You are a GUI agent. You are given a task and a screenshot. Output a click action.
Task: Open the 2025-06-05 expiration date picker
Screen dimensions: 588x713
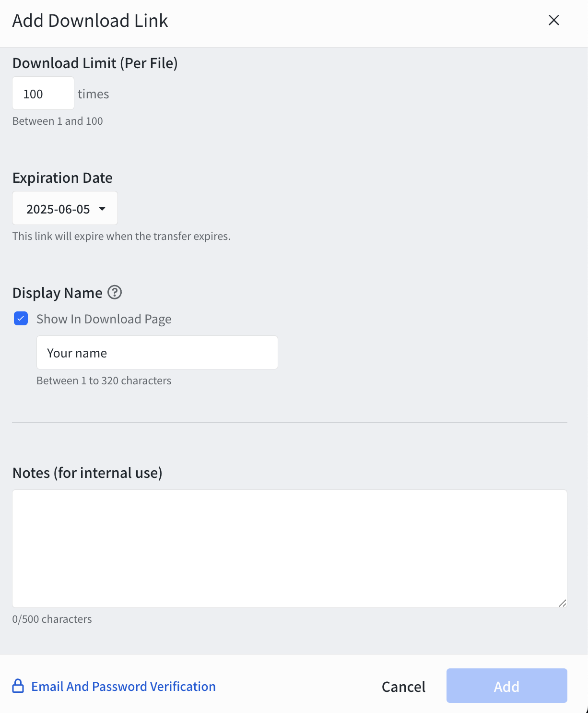pyautogui.click(x=65, y=208)
